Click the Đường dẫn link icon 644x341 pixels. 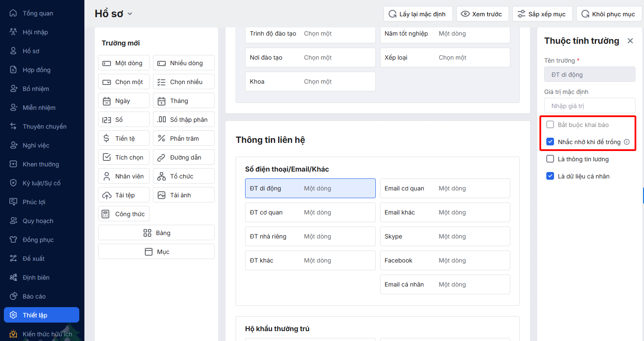[x=161, y=157]
